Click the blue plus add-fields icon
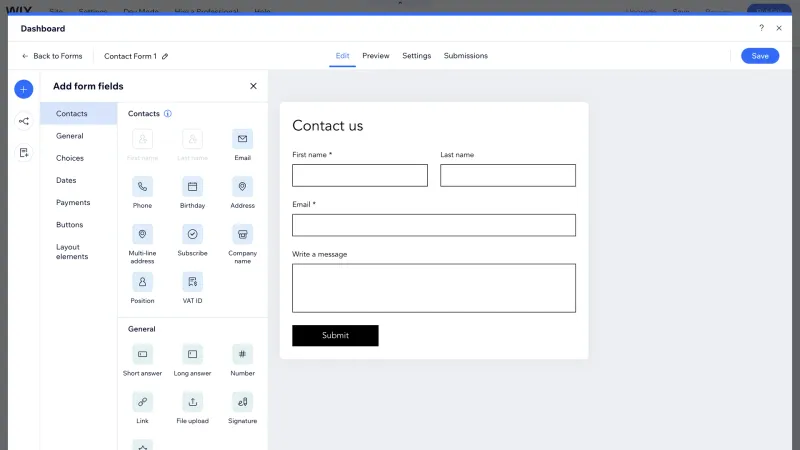 (x=23, y=89)
